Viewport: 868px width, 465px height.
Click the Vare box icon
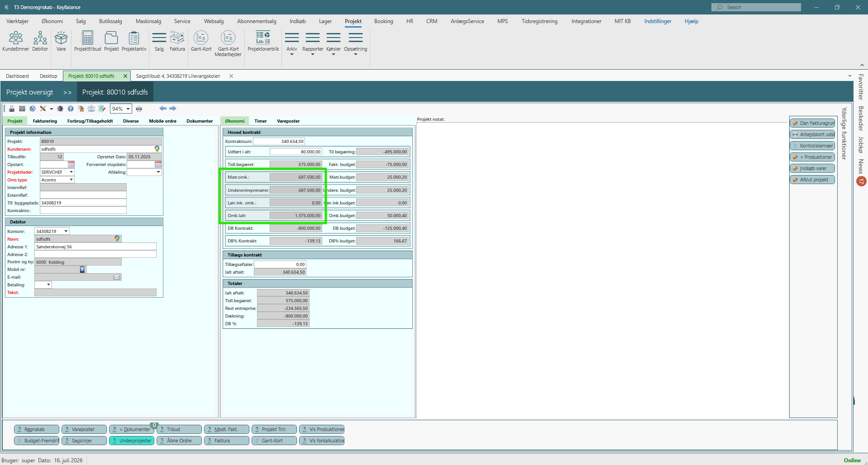click(x=61, y=41)
